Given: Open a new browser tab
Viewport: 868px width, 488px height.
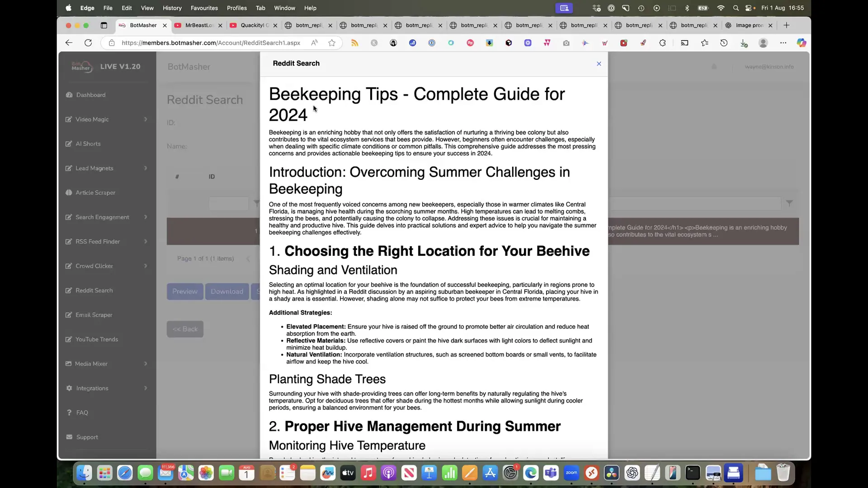Looking at the screenshot, I should click(x=787, y=25).
